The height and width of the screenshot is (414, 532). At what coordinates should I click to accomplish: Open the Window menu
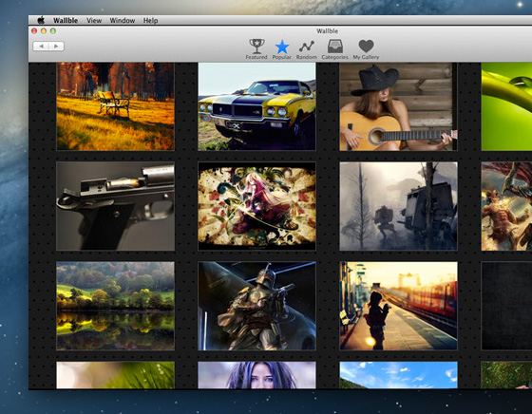(x=123, y=20)
